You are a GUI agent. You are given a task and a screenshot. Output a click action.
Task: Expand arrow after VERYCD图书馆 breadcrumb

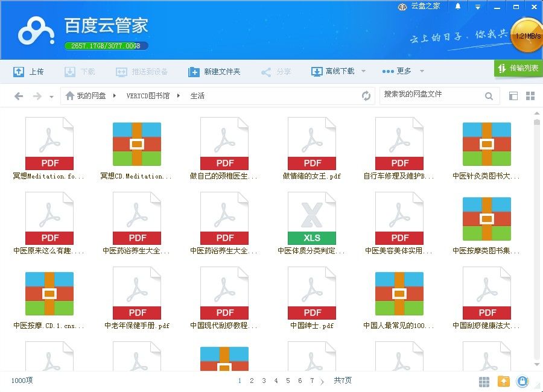click(179, 95)
